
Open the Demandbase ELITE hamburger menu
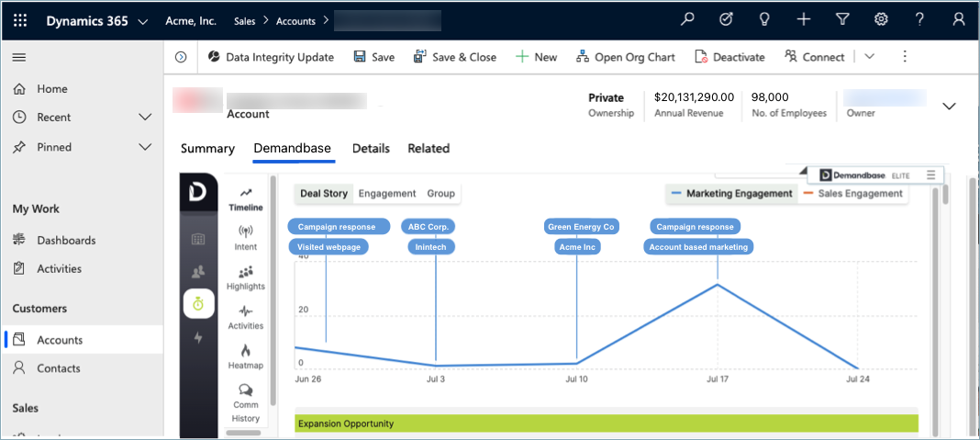pos(930,175)
